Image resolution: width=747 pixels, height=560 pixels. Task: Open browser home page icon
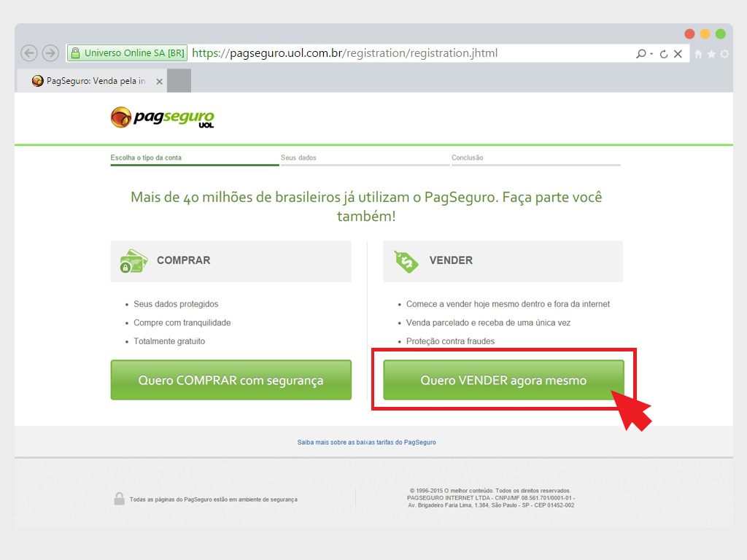click(x=698, y=54)
